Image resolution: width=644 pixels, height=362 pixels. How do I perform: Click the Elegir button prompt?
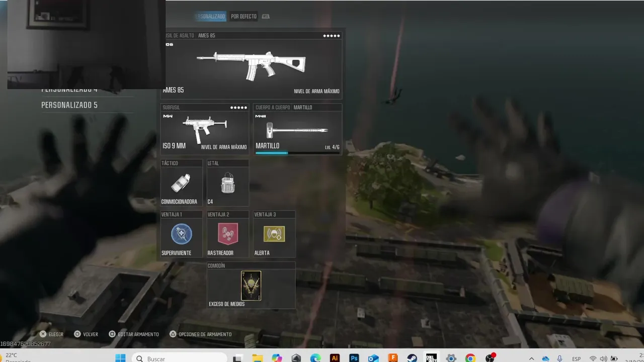[51, 334]
